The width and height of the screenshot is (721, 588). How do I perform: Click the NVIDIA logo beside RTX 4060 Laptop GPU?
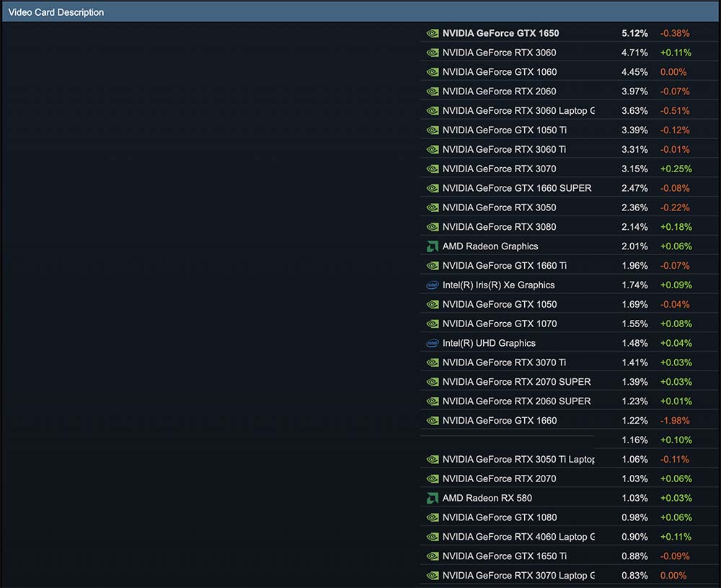pyautogui.click(x=433, y=537)
